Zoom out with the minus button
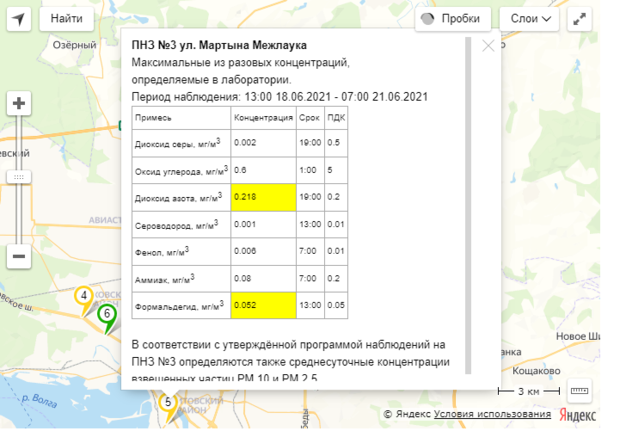This screenshot has width=620, height=431. 19,256
